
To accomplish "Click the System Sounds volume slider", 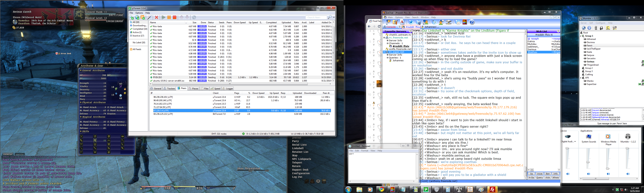I will coord(588,162).
